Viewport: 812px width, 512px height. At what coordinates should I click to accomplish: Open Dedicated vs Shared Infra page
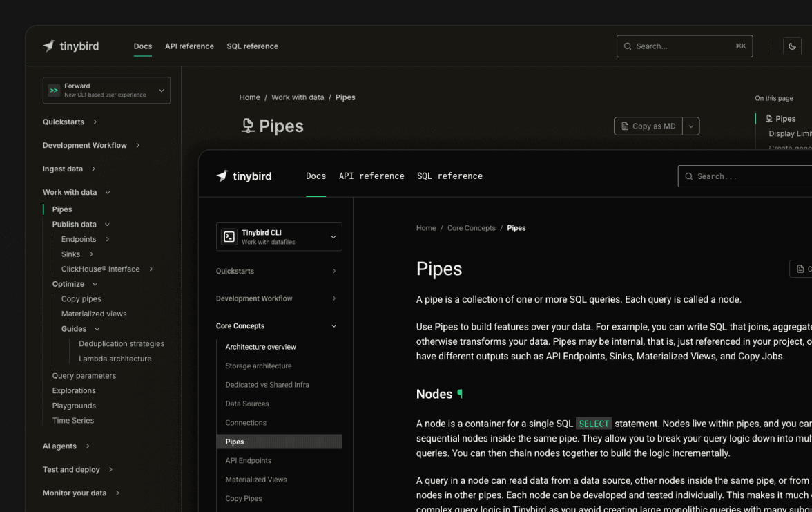[267, 385]
